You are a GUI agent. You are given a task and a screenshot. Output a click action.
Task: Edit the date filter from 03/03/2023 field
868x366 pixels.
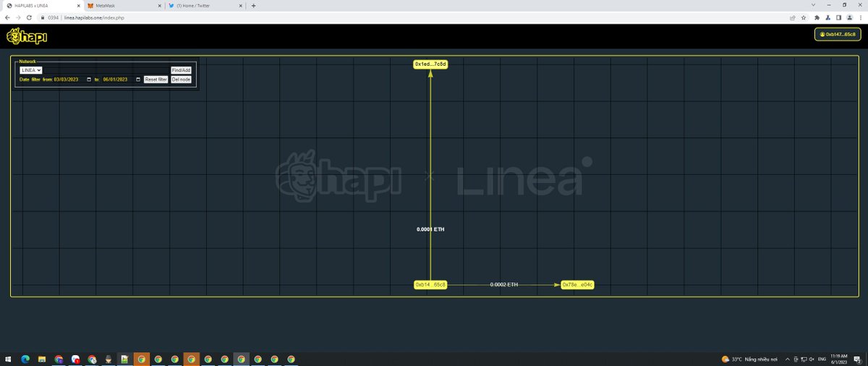(x=73, y=80)
